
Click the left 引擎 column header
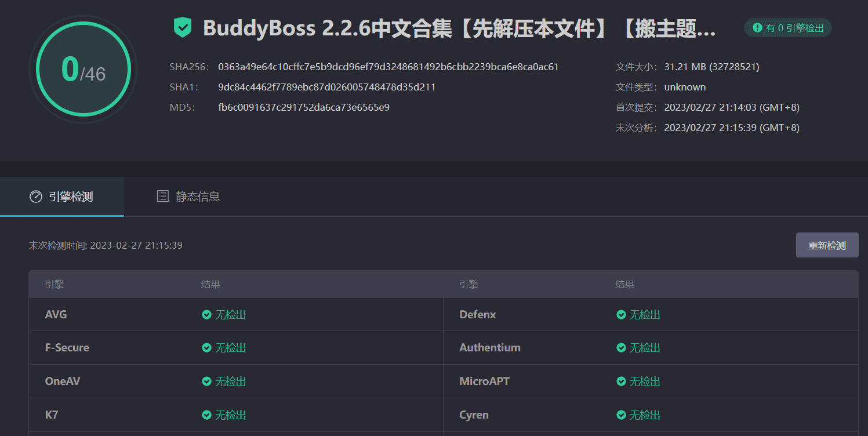tap(55, 285)
